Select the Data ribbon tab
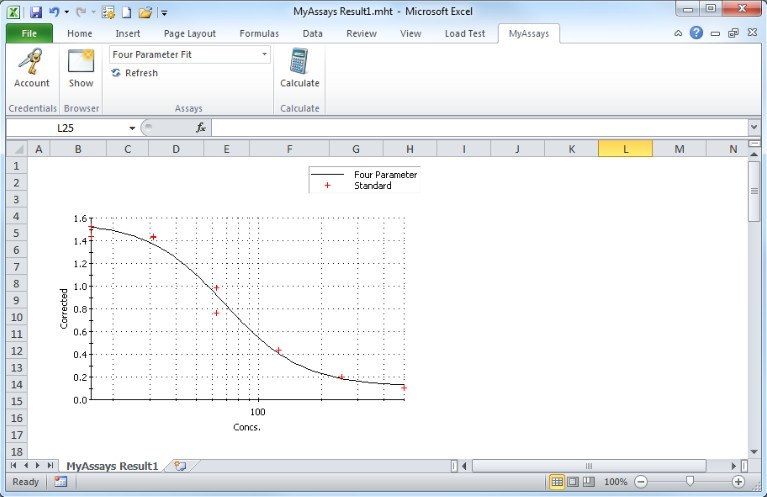767x497 pixels. click(x=312, y=33)
